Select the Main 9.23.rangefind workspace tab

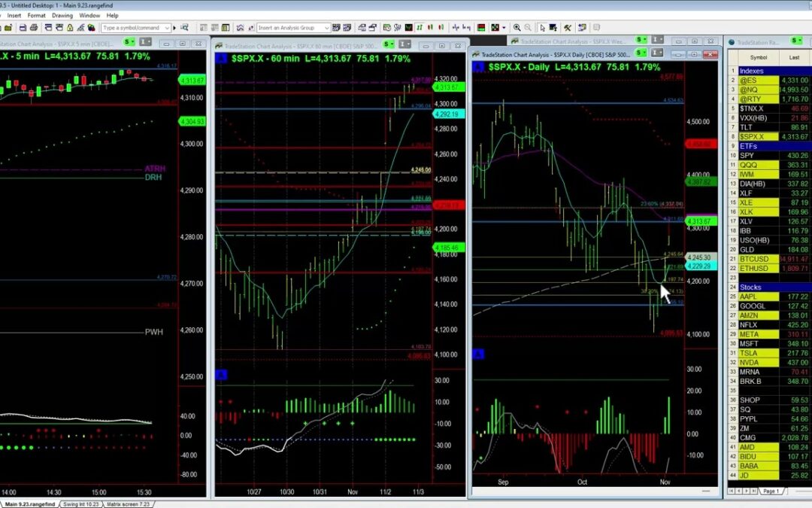click(29, 503)
